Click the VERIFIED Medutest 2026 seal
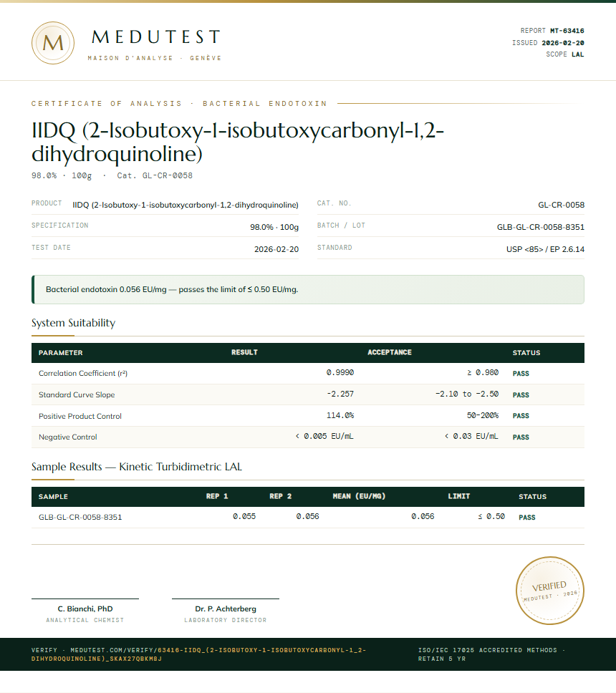This screenshot has width=616, height=693. [x=549, y=591]
